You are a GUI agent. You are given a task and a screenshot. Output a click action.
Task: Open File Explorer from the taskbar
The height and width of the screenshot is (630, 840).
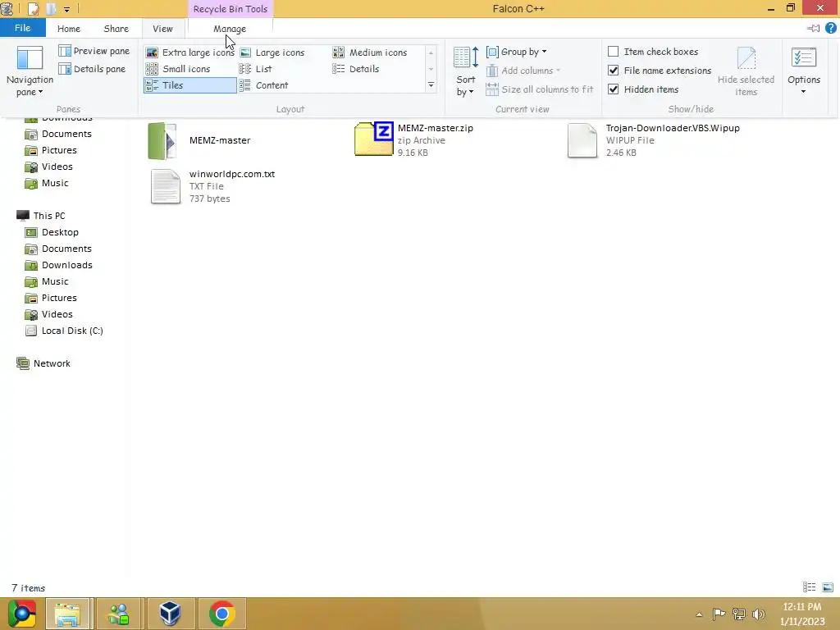(68, 614)
